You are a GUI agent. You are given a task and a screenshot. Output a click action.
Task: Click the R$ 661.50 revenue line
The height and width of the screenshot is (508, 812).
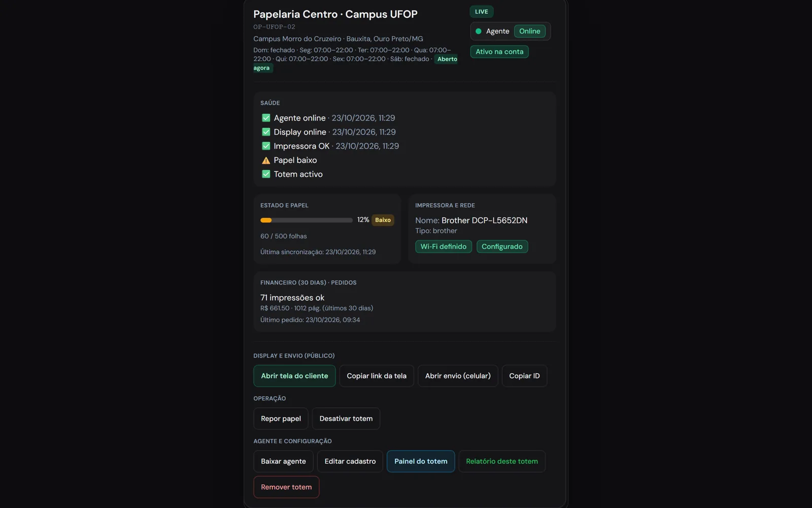(317, 308)
